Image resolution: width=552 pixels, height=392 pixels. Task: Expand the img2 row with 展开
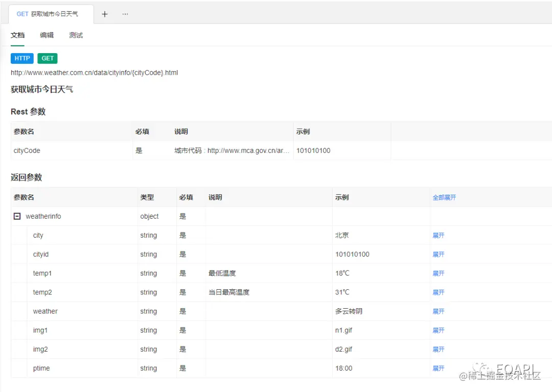coord(439,350)
